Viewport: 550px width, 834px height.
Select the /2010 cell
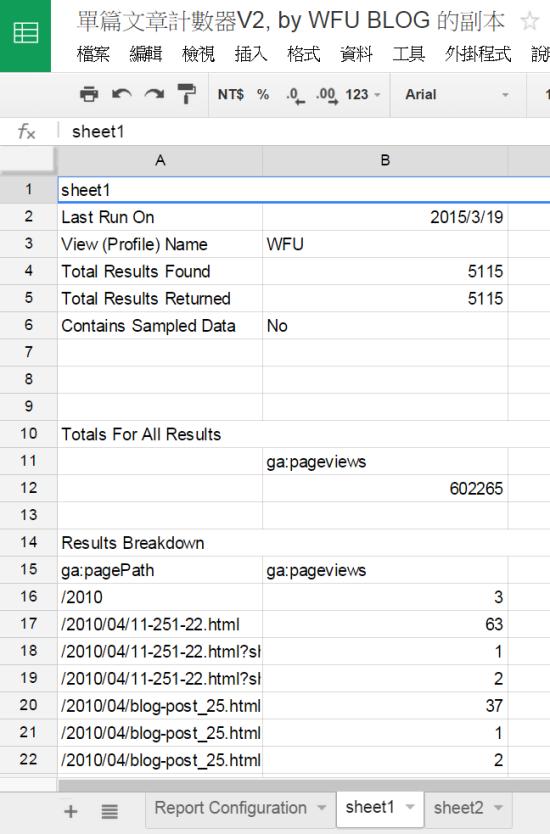[160, 597]
